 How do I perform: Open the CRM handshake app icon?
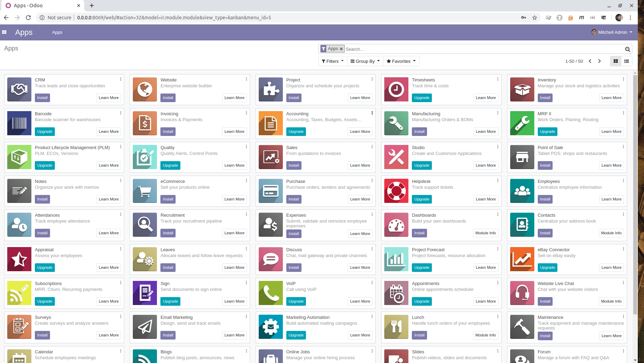[x=19, y=89]
